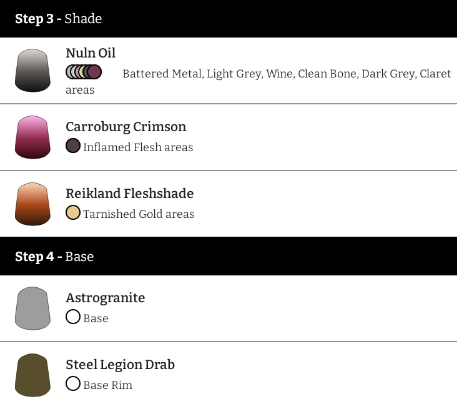Select the Inflamed Flesh color swatch
Image resolution: width=457 pixels, height=405 pixels.
pos(73,146)
